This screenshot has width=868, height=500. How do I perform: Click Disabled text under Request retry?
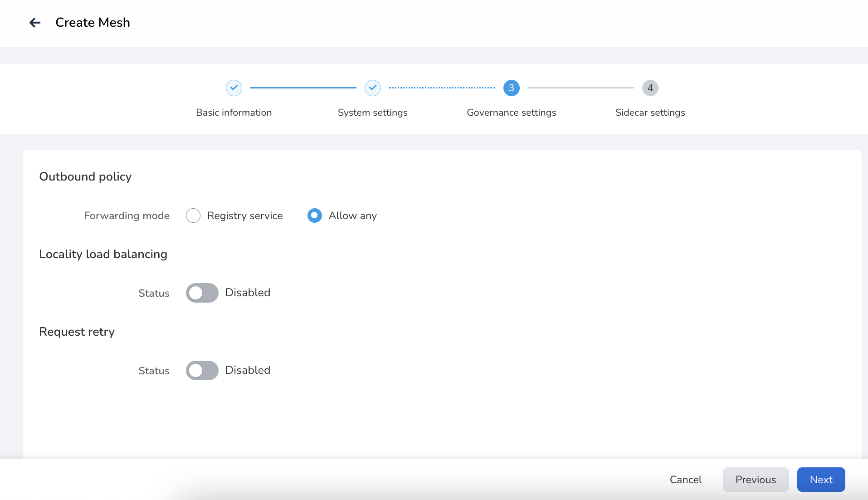click(x=248, y=370)
